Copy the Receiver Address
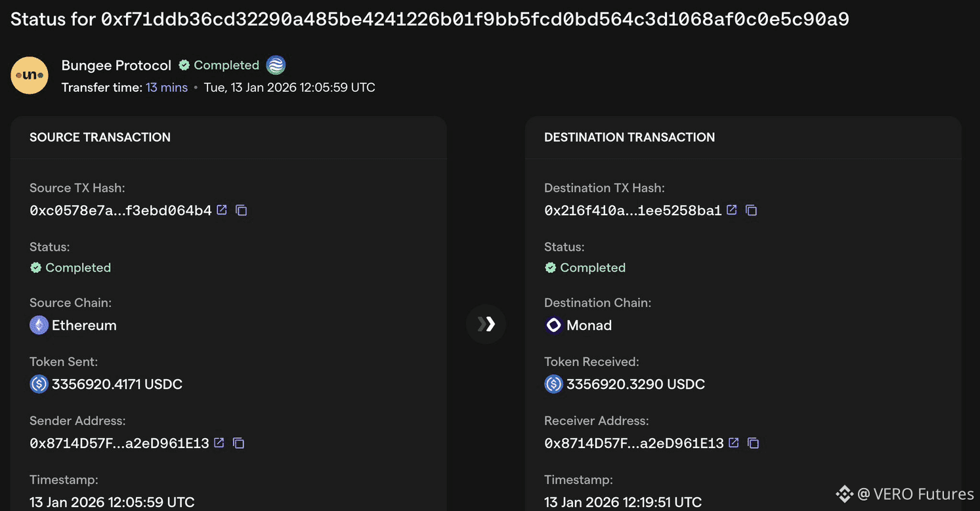The image size is (980, 511). tap(753, 443)
